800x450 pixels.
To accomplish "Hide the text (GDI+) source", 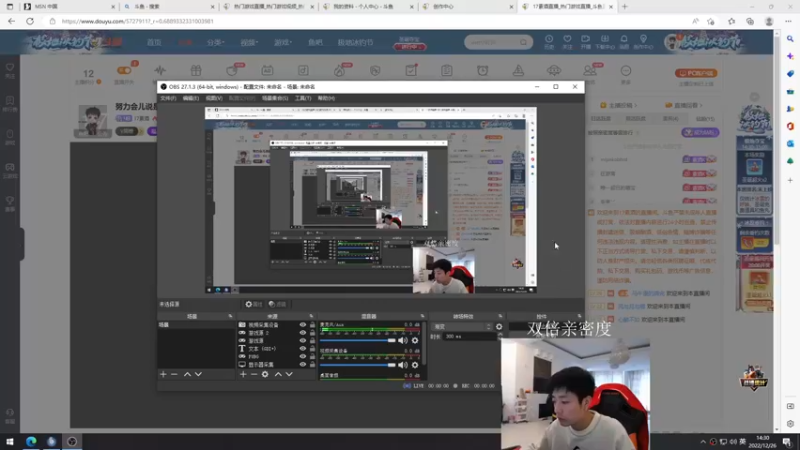I will pyautogui.click(x=303, y=348).
